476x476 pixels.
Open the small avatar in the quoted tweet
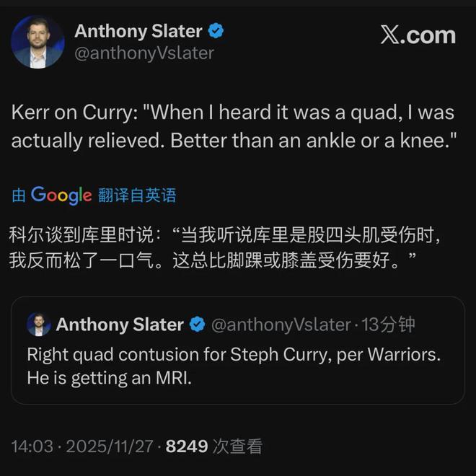(39, 325)
